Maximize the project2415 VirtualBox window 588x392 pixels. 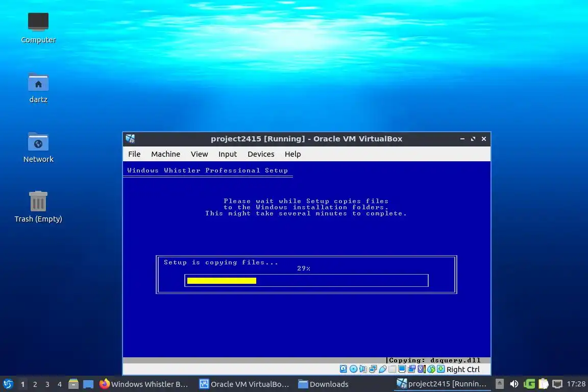(x=473, y=139)
